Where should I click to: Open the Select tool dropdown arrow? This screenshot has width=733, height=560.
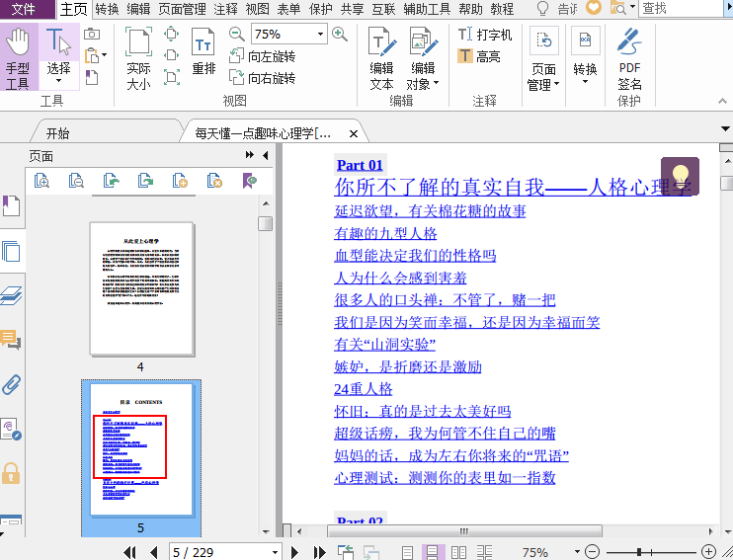pos(58,82)
